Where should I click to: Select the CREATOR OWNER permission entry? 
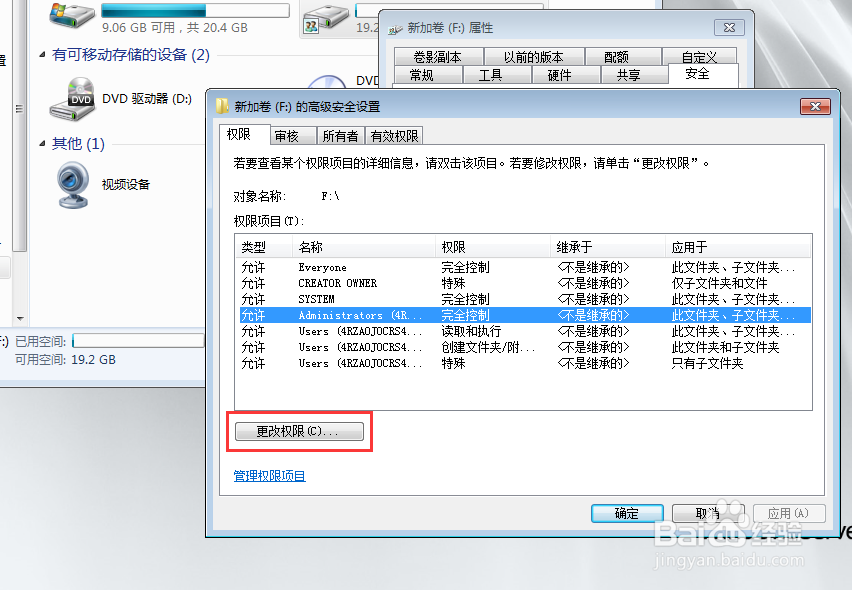525,283
